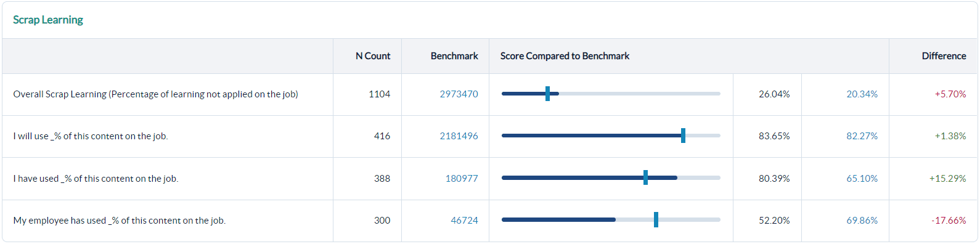Click the score value 26.04%
The width and height of the screenshot is (980, 244).
[x=774, y=94]
